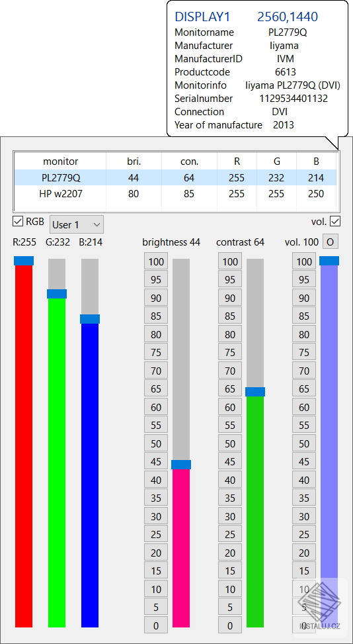Set brightness to 45 preset button

(x=156, y=462)
